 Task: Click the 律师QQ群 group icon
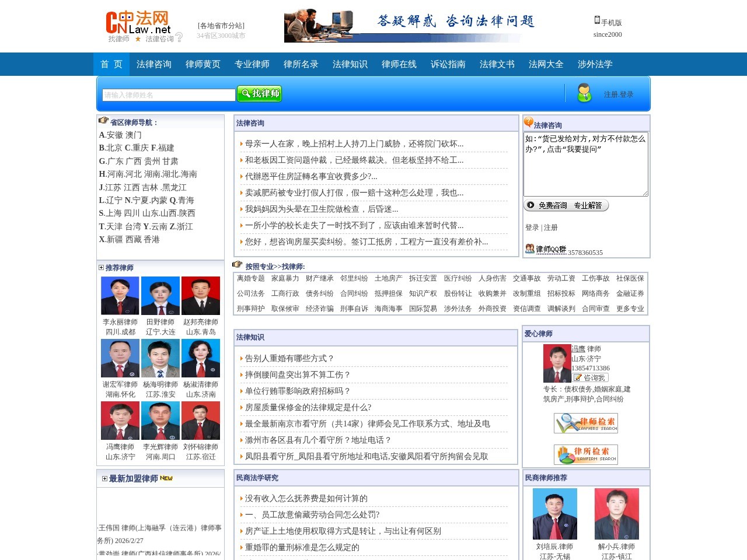point(530,249)
